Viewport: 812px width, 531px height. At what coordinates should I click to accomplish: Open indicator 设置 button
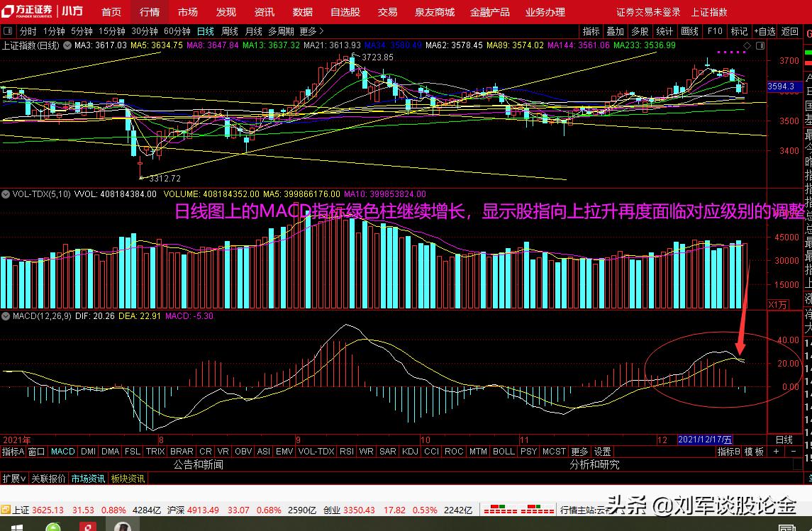click(x=602, y=452)
